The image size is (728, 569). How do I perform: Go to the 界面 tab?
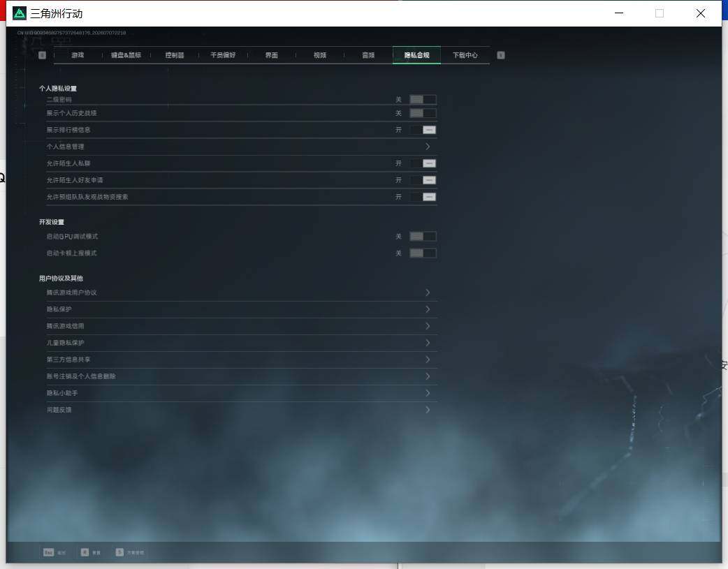click(272, 55)
